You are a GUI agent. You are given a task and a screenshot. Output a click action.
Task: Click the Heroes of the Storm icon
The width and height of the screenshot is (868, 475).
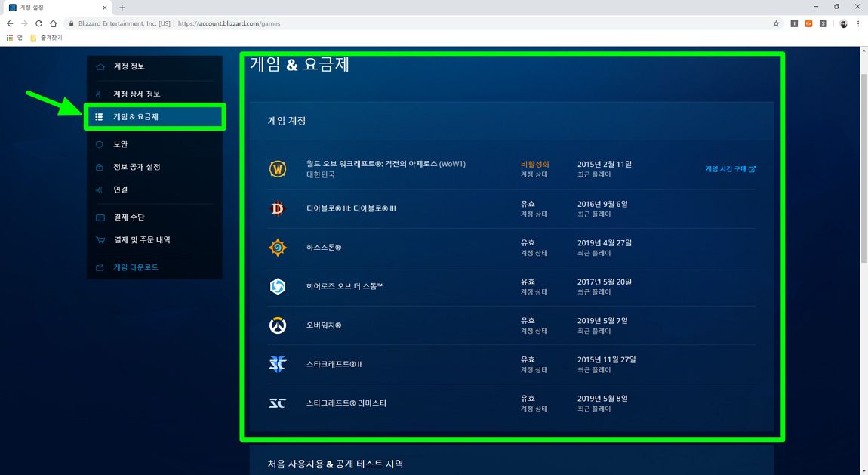pyautogui.click(x=277, y=286)
